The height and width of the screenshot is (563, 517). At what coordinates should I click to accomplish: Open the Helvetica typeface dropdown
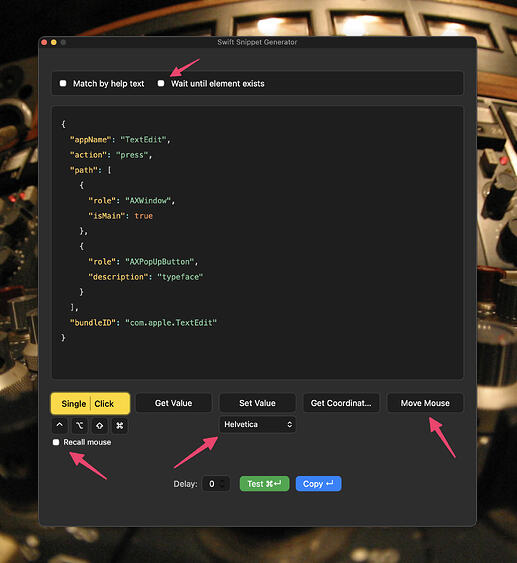coord(257,424)
